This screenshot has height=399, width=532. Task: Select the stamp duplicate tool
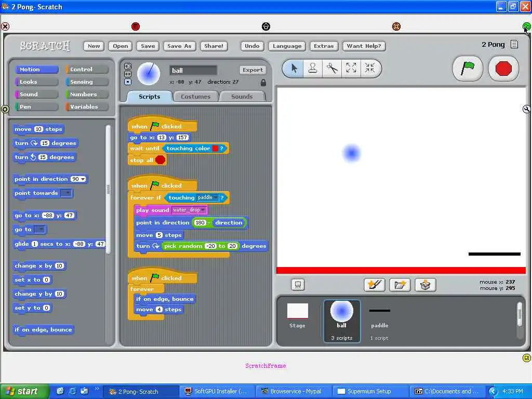pyautogui.click(x=313, y=68)
